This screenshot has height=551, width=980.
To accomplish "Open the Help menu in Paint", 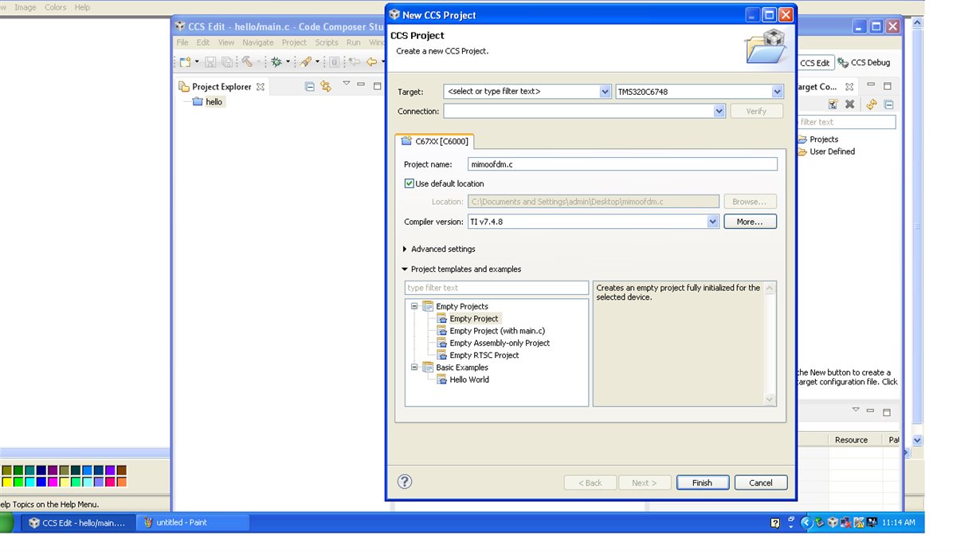I will [x=82, y=7].
